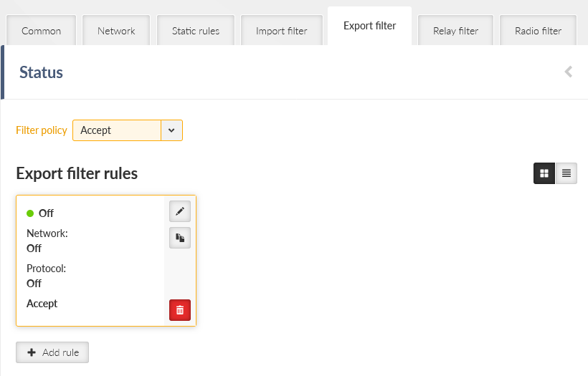Click the Accept filter policy field
This screenshot has width=588, height=376.
(x=117, y=130)
